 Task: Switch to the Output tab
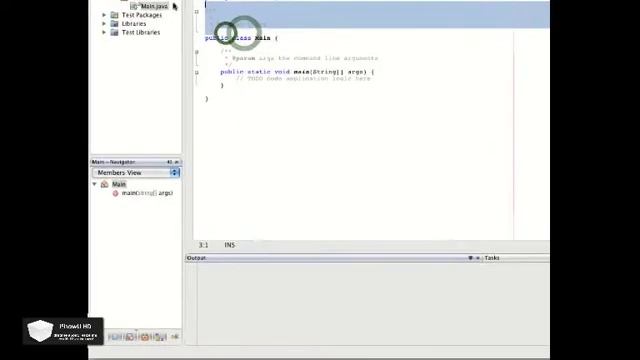(x=196, y=258)
